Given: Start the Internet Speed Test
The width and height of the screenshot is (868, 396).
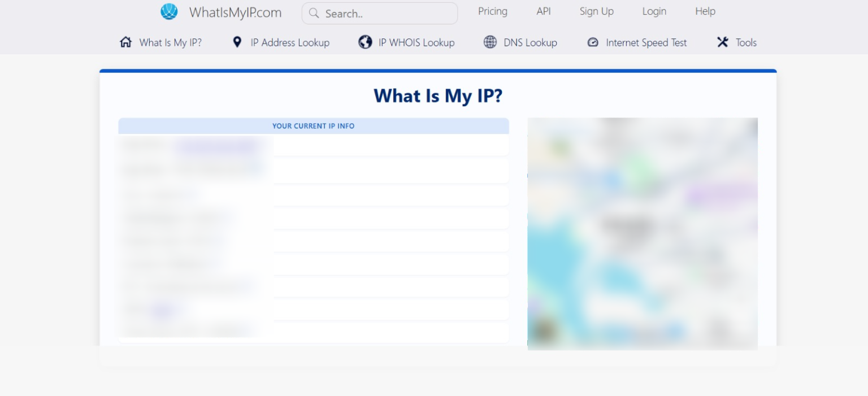Looking at the screenshot, I should [646, 42].
